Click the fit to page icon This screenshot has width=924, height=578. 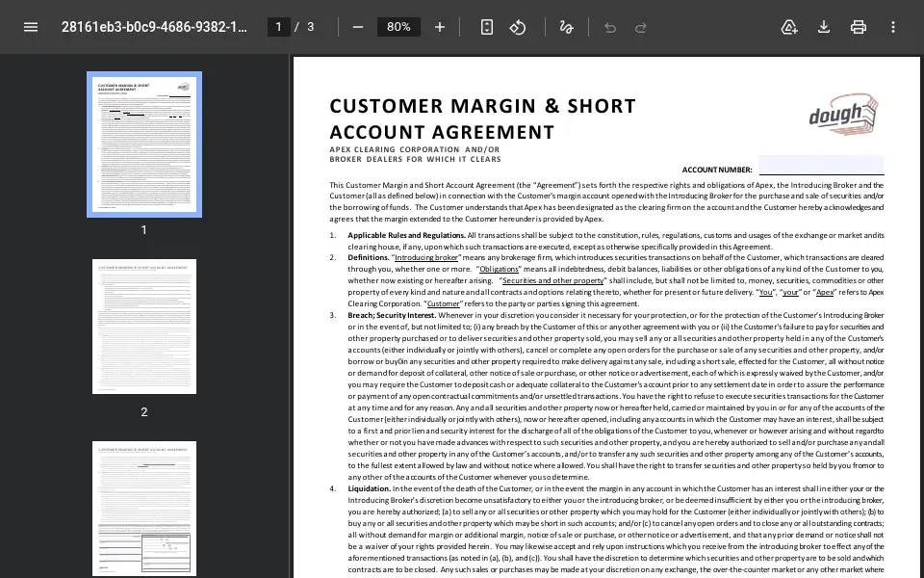pos(487,27)
